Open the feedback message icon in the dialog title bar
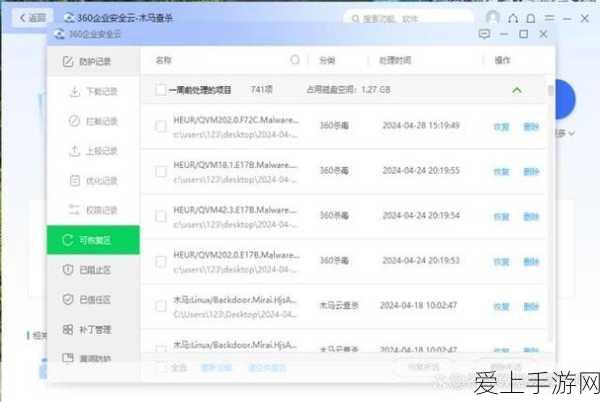Image resolution: width=600 pixels, height=402 pixels. (x=484, y=34)
